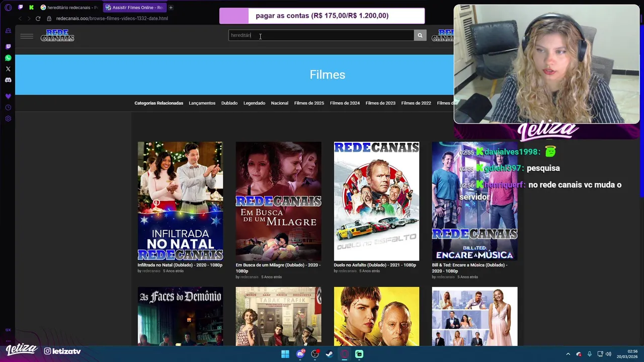The image size is (644, 362).
Task: Open the 'Filmes de 2025' category
Action: 309,103
